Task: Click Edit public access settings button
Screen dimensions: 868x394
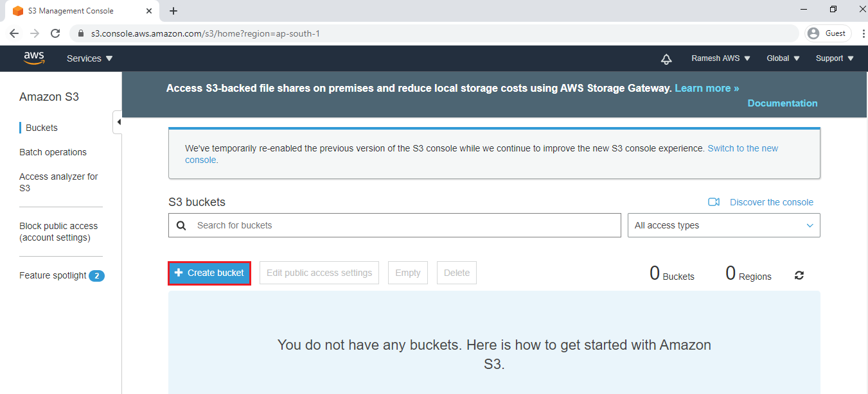Action: tap(319, 273)
